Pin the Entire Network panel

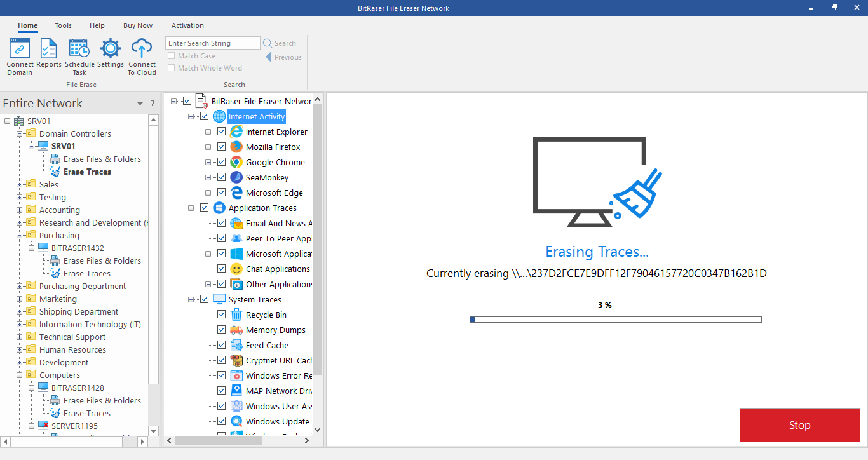[x=152, y=104]
